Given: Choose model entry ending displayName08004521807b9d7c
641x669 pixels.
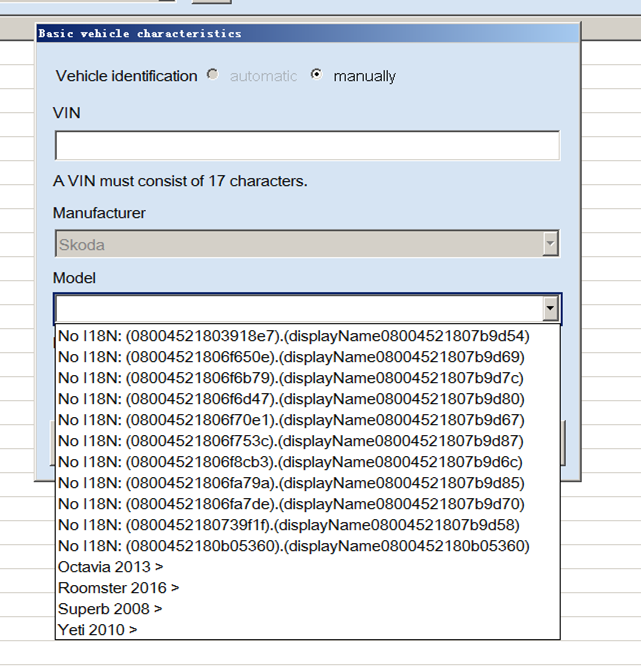Looking at the screenshot, I should (307, 378).
